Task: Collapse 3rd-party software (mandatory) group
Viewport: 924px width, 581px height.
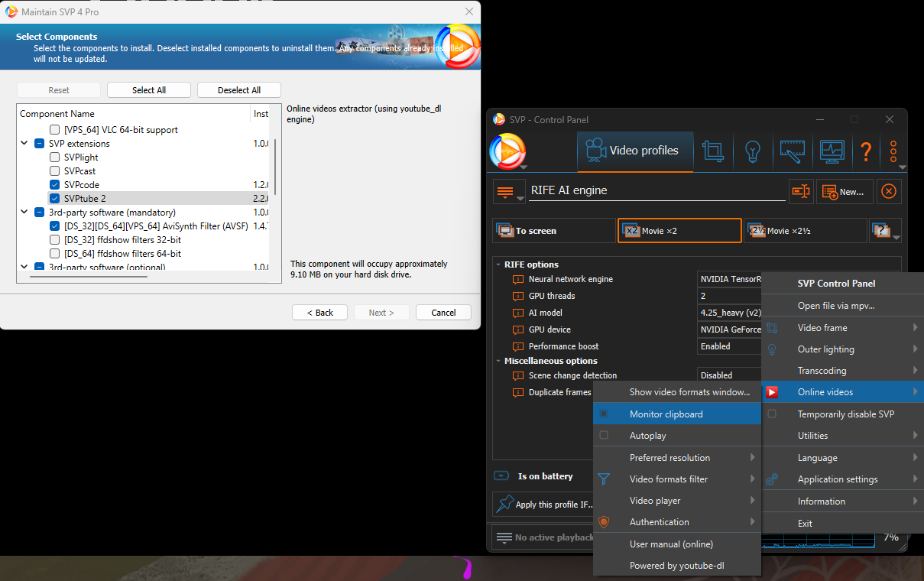Action: [x=24, y=213]
